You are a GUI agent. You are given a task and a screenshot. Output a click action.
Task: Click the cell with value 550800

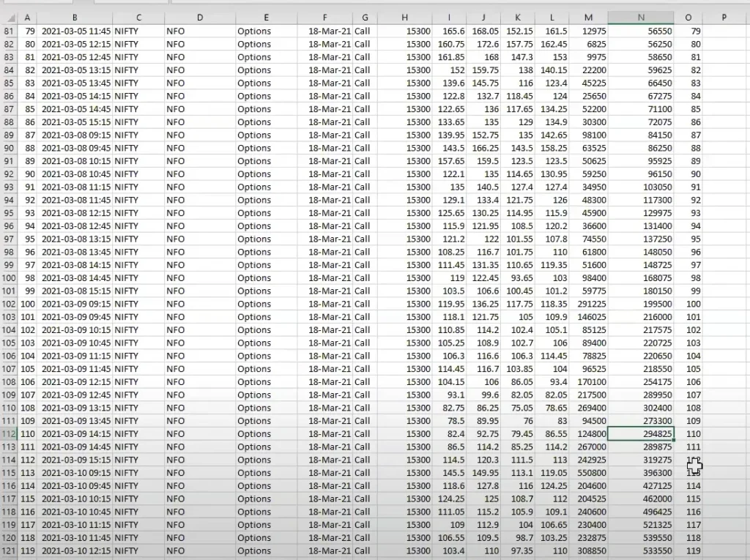click(589, 473)
